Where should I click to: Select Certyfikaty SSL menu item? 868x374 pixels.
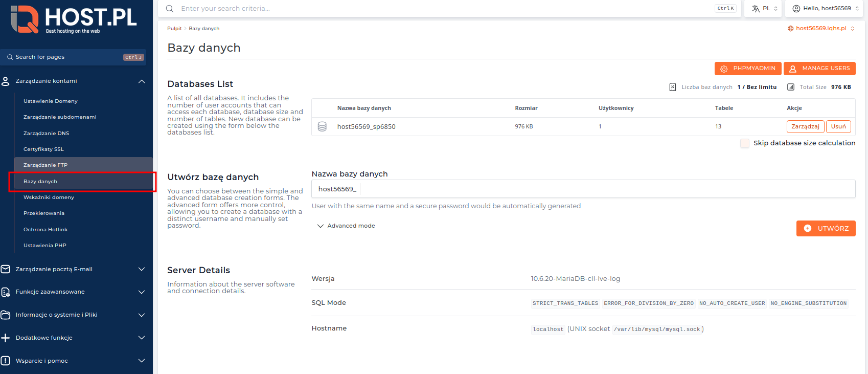tap(43, 149)
